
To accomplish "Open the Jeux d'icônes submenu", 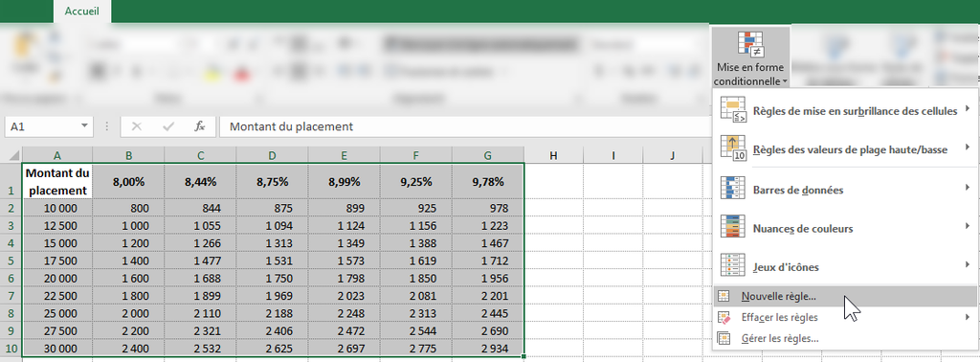I will 845,267.
